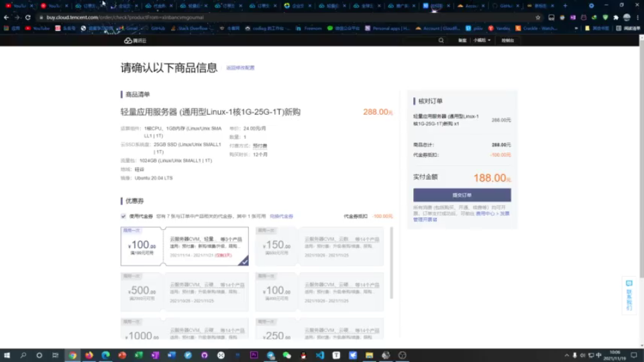The width and height of the screenshot is (644, 362).
Task: Open the contact-us chat widget at right edge
Action: click(x=629, y=296)
